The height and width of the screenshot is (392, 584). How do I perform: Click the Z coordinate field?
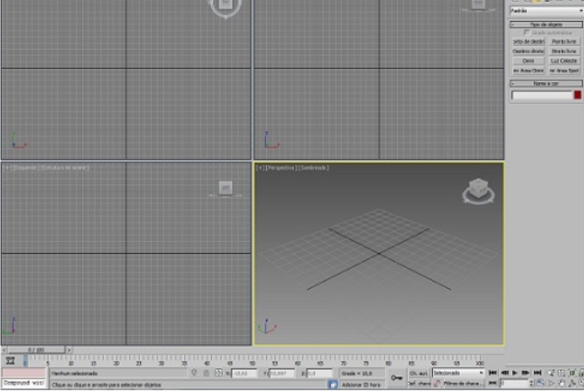point(320,373)
